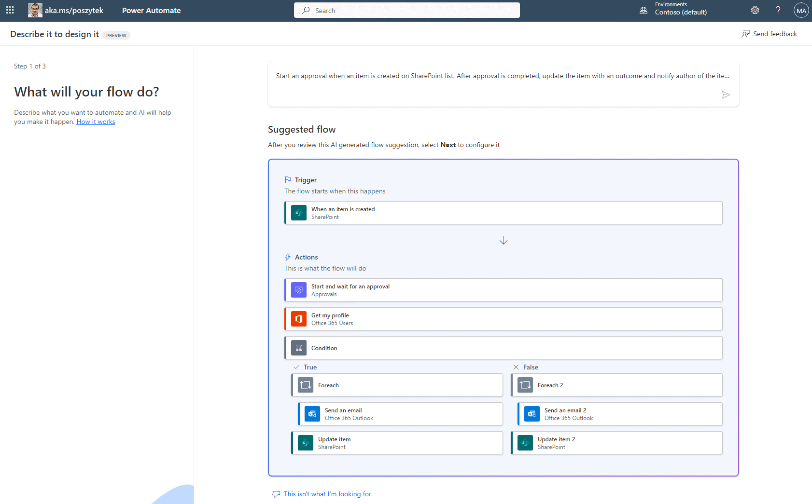The image size is (812, 504).
Task: Click the Send feedback option
Action: click(770, 33)
